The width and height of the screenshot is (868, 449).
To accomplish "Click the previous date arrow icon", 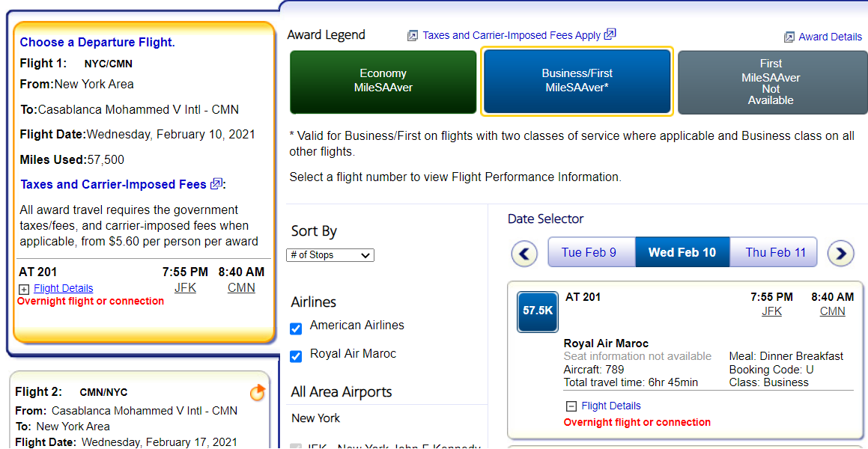I will [524, 254].
